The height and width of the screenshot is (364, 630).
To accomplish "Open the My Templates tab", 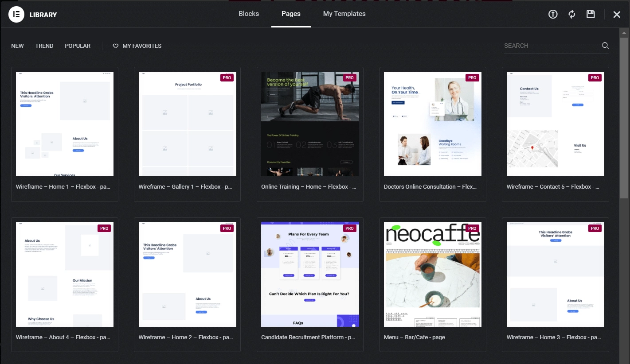I will (x=344, y=14).
